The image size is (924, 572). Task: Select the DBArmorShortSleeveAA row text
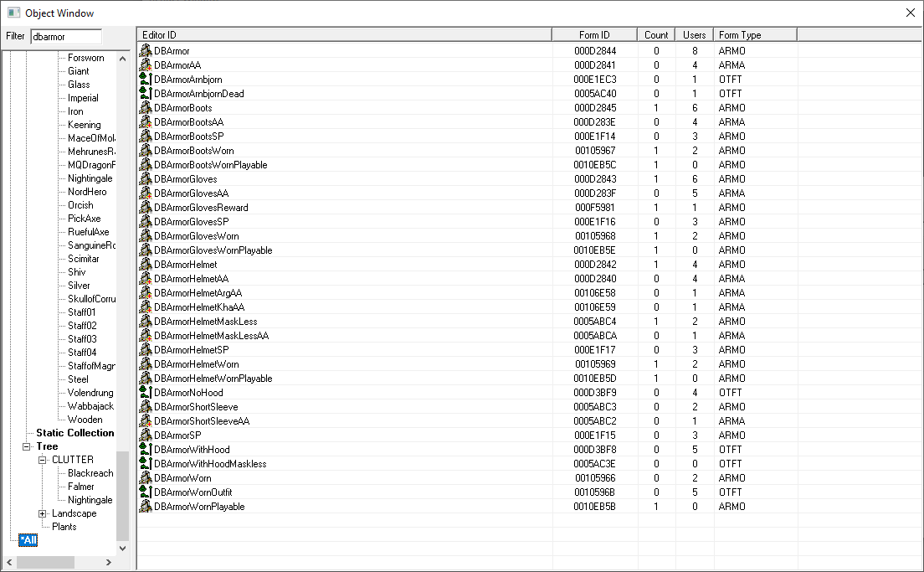(x=202, y=421)
